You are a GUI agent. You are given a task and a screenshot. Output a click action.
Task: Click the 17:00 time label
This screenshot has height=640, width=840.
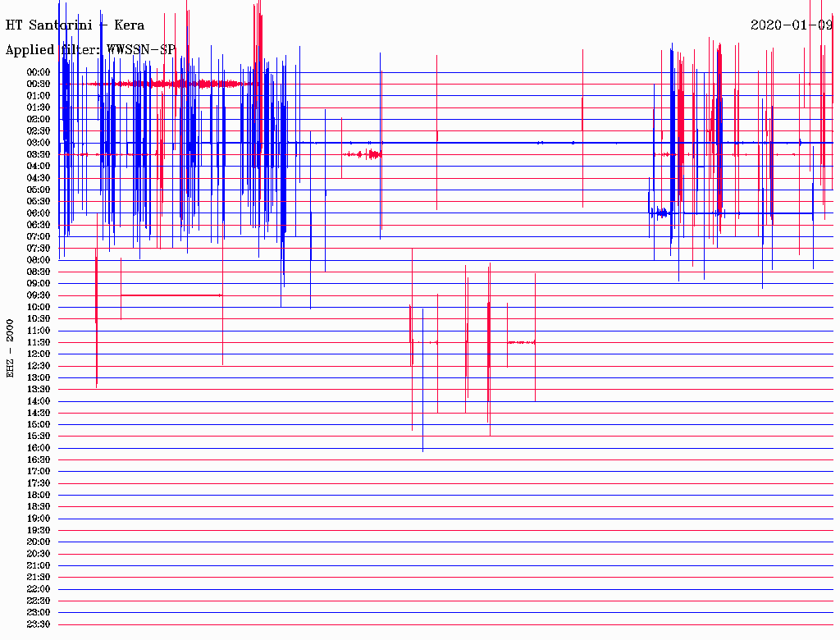[39, 472]
